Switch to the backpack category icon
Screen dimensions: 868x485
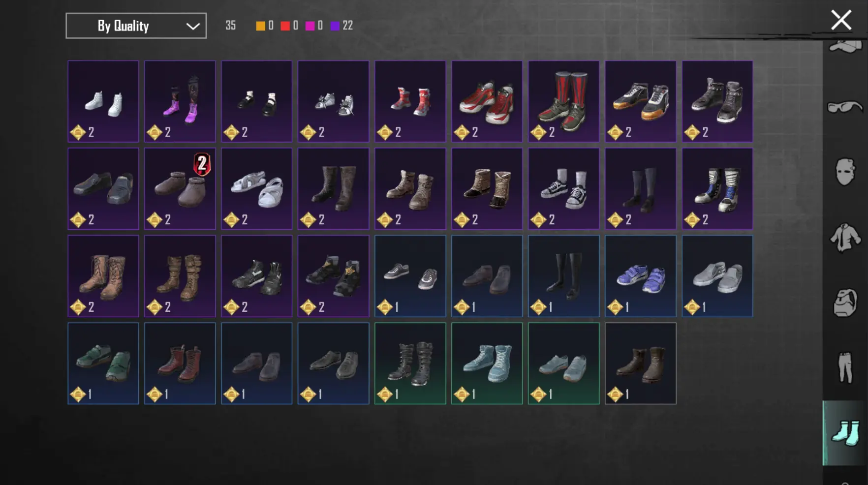point(845,303)
